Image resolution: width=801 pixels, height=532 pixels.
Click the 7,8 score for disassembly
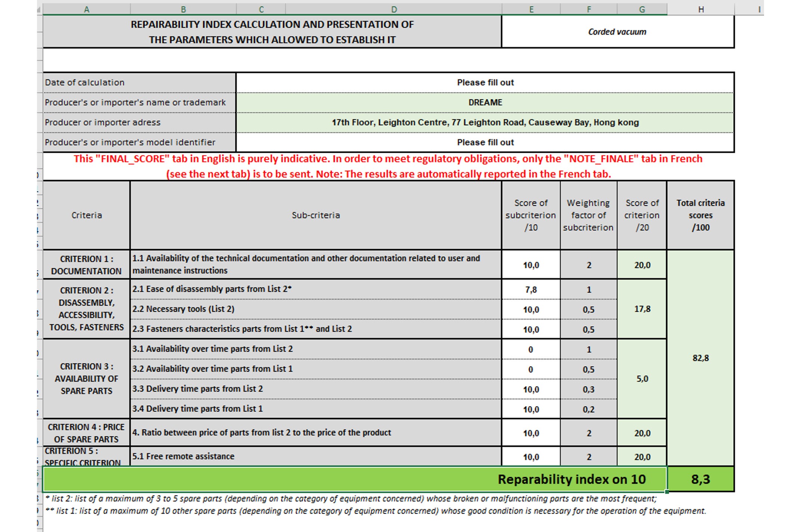pyautogui.click(x=531, y=290)
